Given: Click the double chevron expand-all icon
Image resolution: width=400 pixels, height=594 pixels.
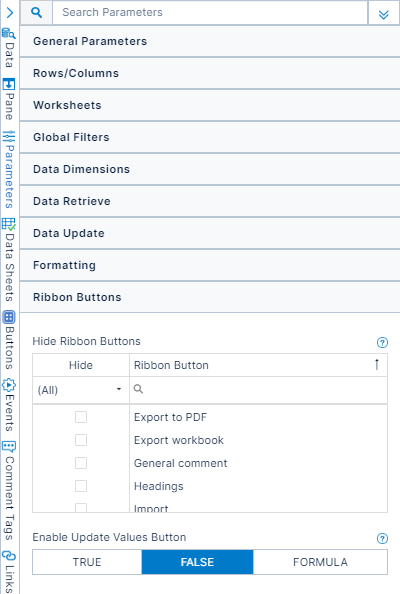Looking at the screenshot, I should pos(384,14).
